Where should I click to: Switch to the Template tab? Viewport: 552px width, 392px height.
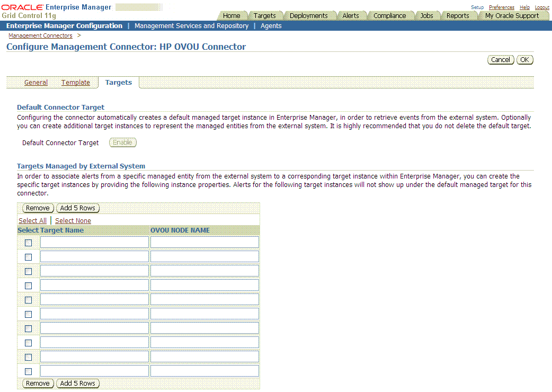75,82
